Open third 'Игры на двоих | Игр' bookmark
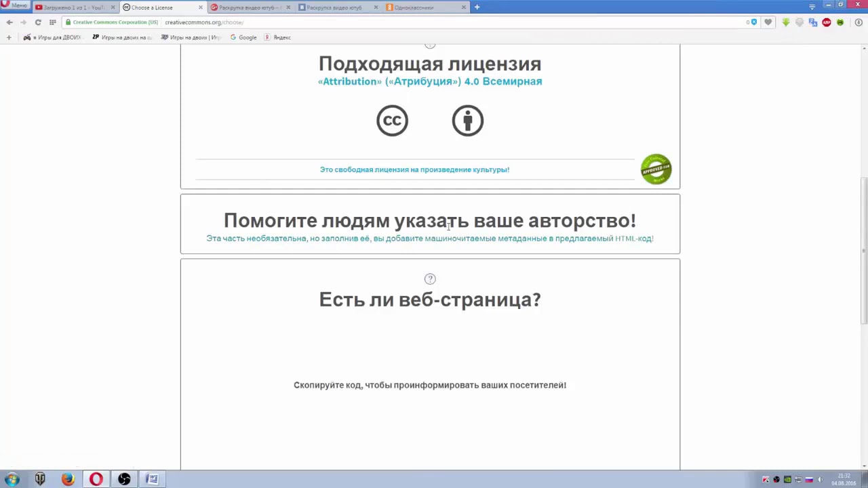This screenshot has height=488, width=868. (191, 37)
